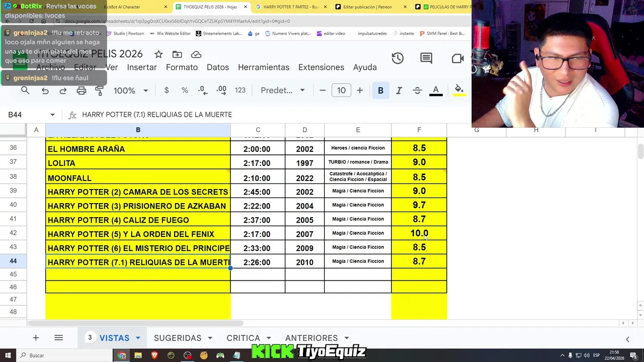
Task: Print the spreadsheet
Action: coord(82,90)
